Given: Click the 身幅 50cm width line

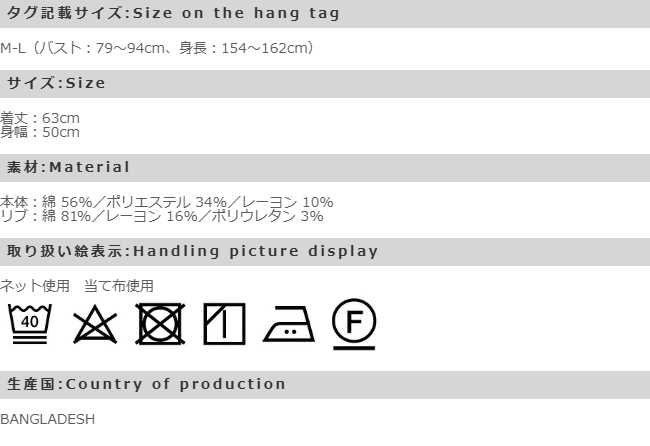Looking at the screenshot, I should point(40,132).
